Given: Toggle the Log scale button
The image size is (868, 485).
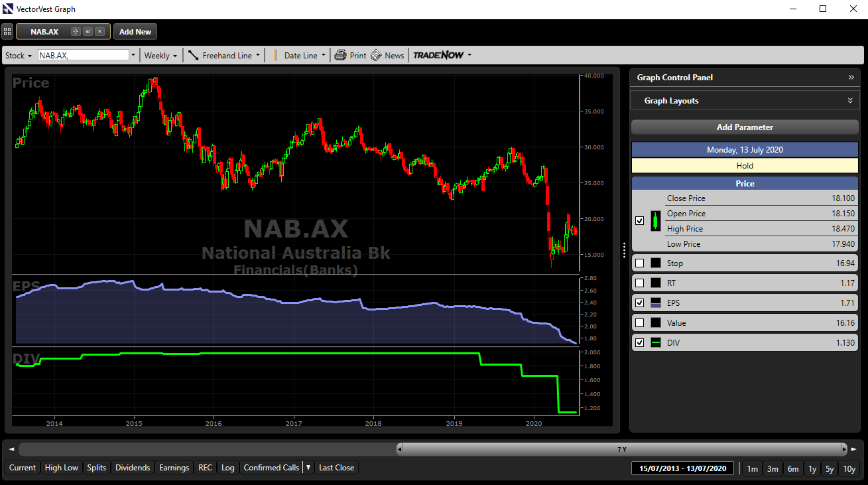Looking at the screenshot, I should click(228, 468).
